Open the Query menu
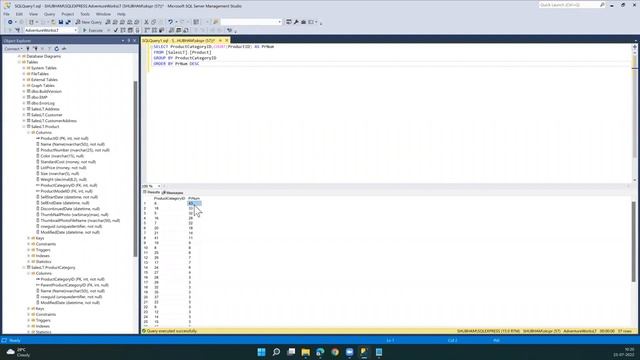 49,14
